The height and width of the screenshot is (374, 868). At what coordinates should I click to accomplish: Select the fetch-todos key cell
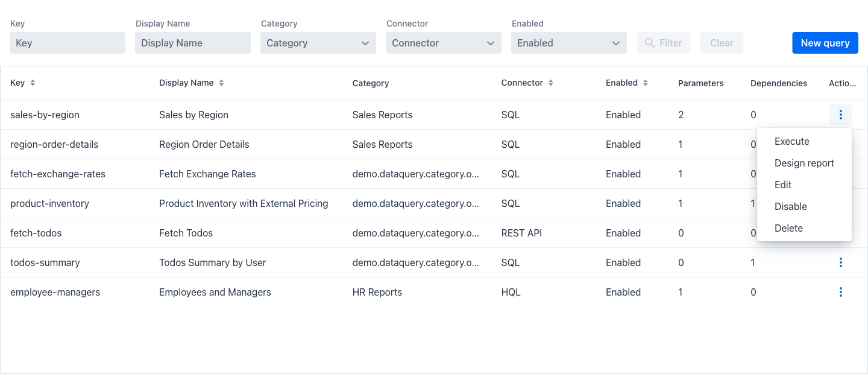click(36, 233)
